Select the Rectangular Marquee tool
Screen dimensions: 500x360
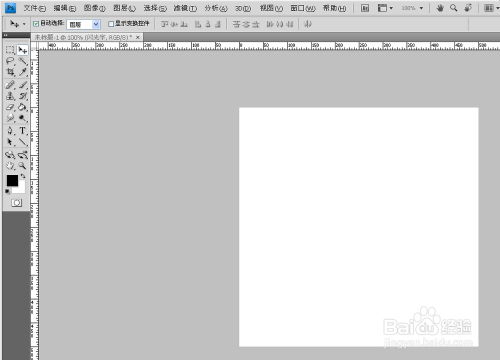pos(10,50)
